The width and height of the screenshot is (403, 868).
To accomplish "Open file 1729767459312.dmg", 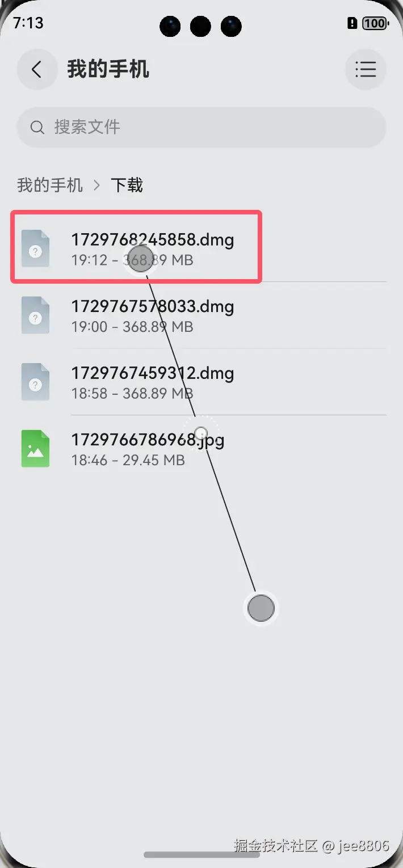I will click(201, 382).
